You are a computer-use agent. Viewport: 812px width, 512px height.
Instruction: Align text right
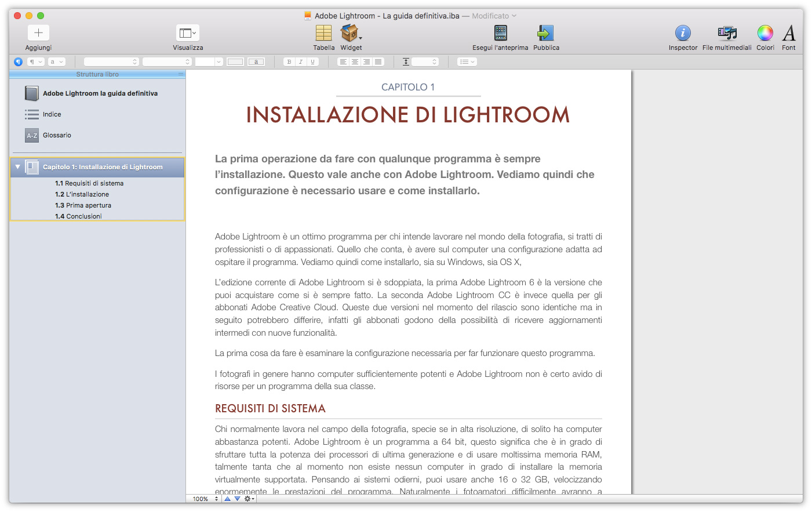[x=366, y=61]
